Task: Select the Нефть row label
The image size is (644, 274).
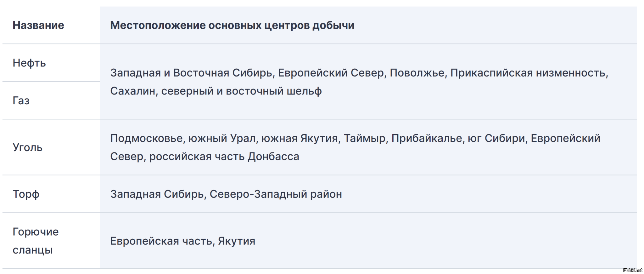Action: (29, 63)
